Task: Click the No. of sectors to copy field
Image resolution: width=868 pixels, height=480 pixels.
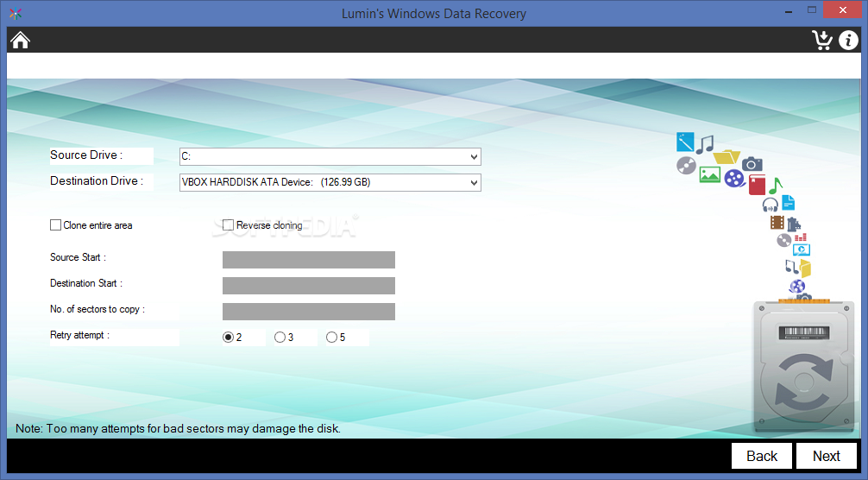Action: point(309,312)
